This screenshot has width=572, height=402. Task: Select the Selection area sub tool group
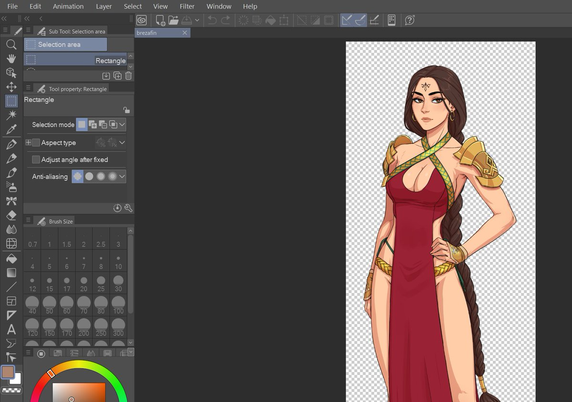(66, 45)
